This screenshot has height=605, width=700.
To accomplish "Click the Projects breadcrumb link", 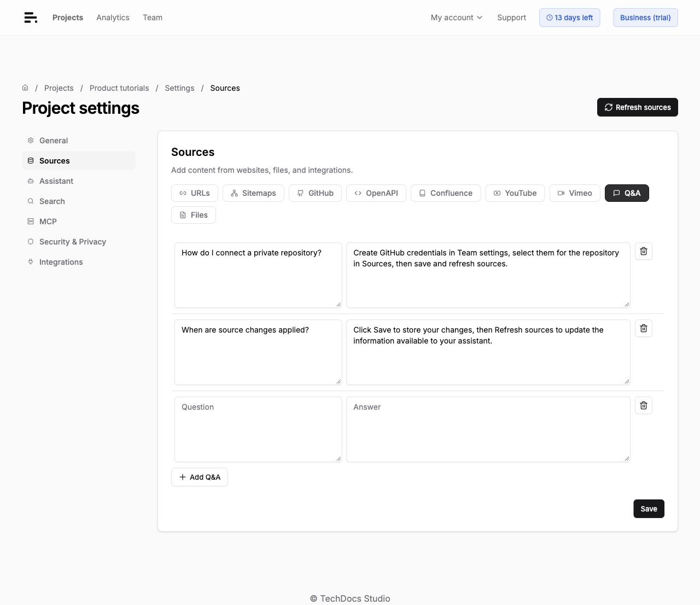I will (x=59, y=88).
